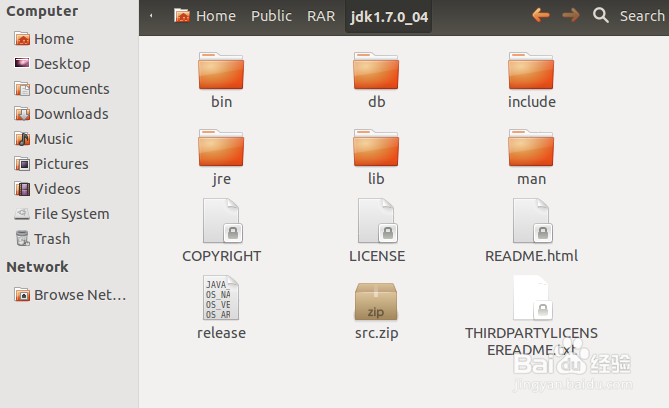Expand path bar with small left arrow

(151, 16)
